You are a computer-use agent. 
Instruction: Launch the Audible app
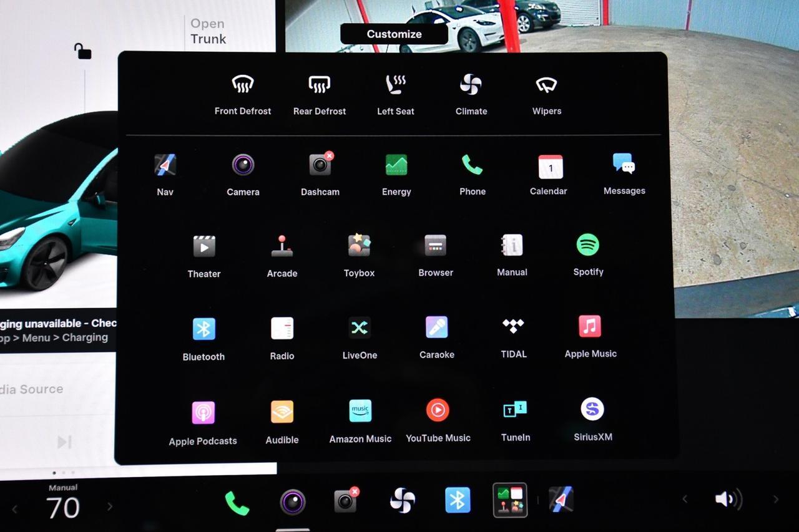coord(282,423)
